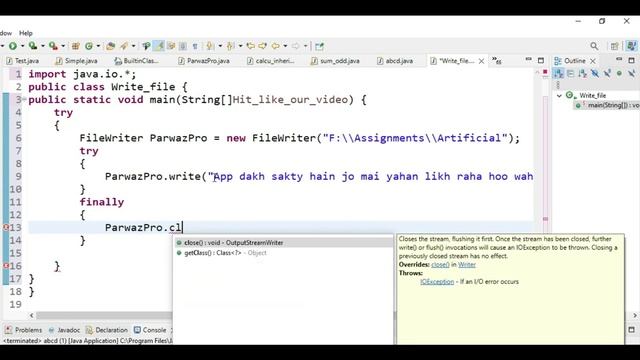Run the program with the green Run button
The width and height of the screenshot is (640, 360).
tap(13, 46)
